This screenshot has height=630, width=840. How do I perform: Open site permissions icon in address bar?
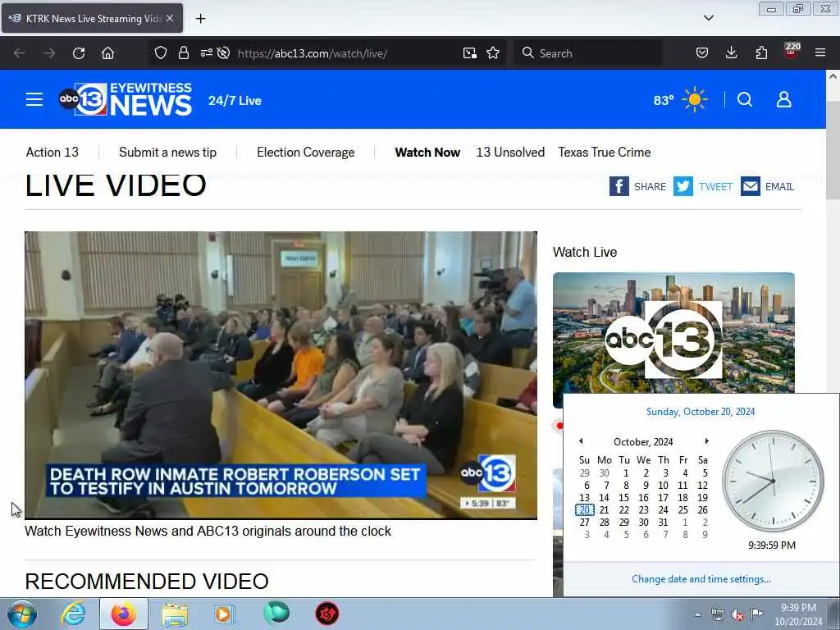206,53
